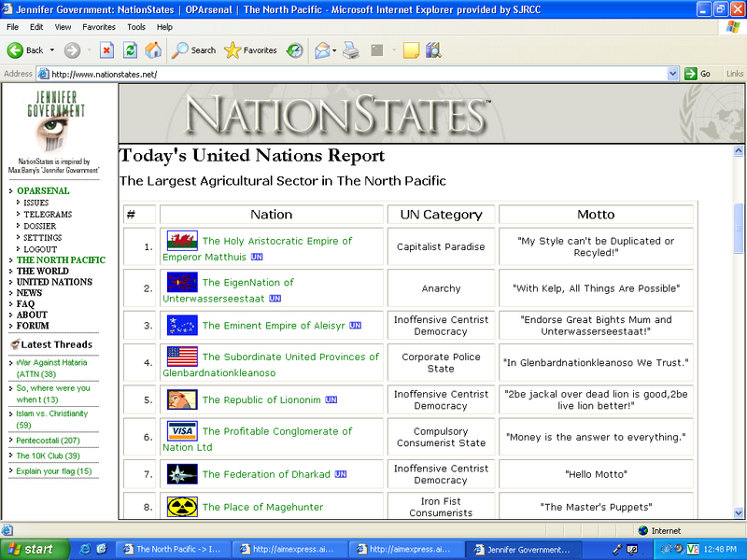Switch to the Jennifer Government taskbar button
747x560 pixels.
[x=525, y=549]
